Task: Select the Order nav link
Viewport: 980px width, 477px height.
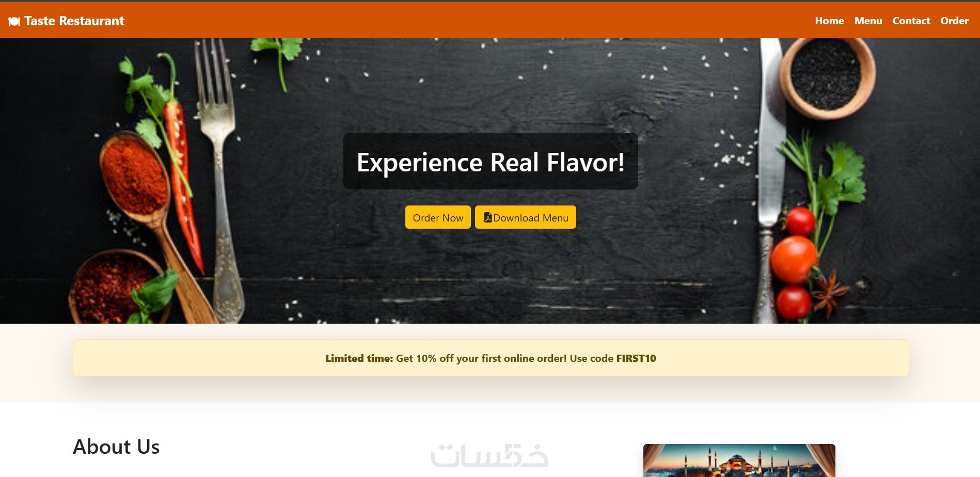Action: [954, 21]
